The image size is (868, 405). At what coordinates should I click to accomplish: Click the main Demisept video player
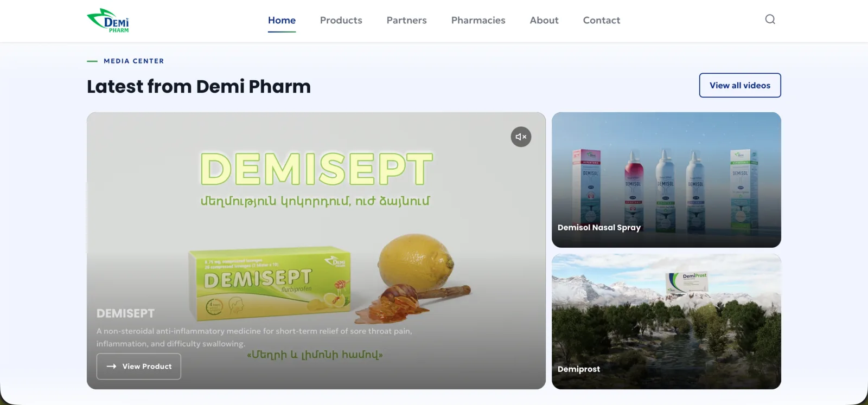pos(316,250)
